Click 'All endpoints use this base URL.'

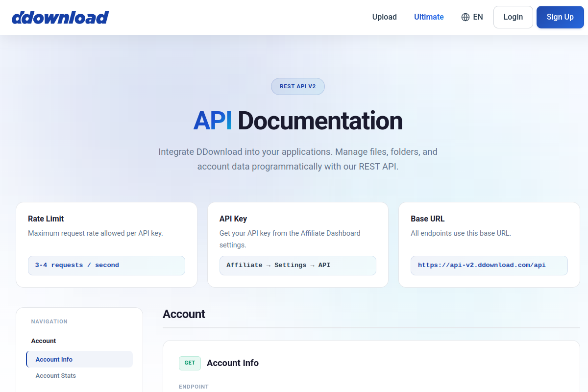(461, 233)
